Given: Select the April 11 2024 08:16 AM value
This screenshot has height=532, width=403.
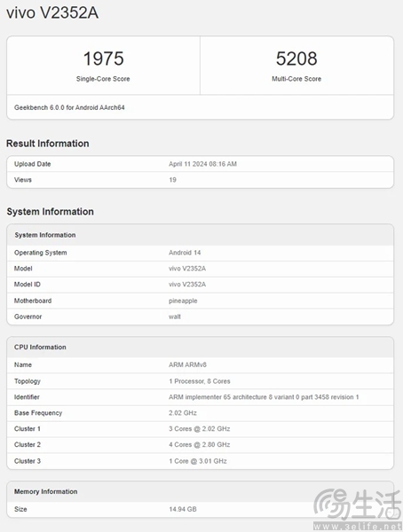Looking at the screenshot, I should point(202,164).
